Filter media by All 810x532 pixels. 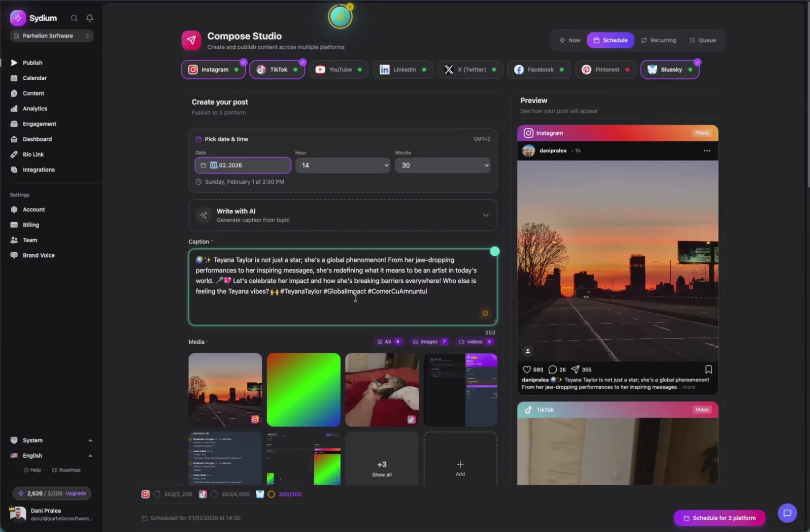[x=389, y=342]
